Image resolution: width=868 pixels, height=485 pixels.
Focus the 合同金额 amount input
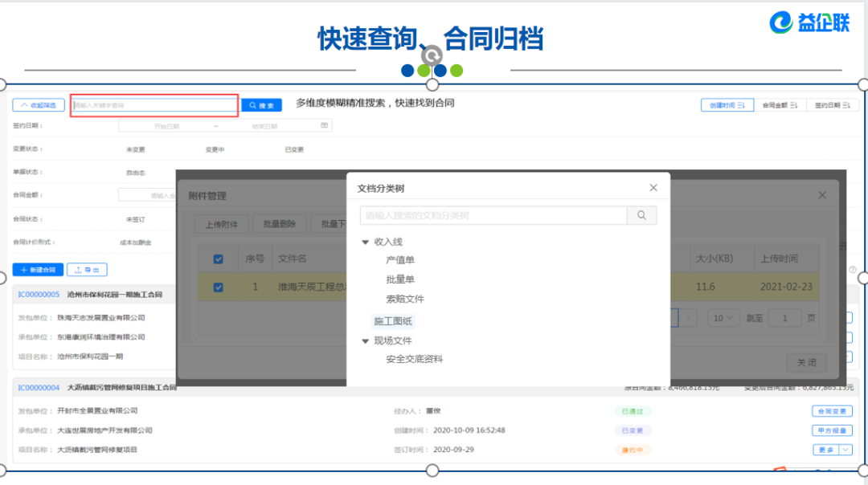click(147, 195)
